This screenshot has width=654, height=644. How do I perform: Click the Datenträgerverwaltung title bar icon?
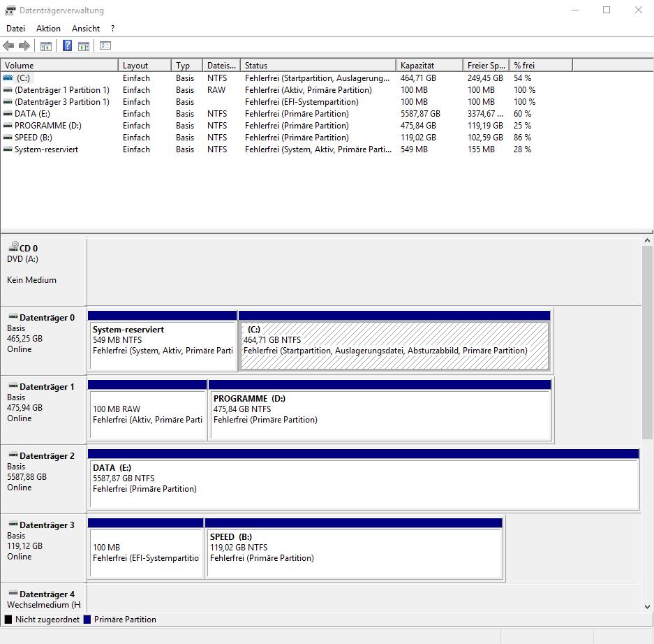[10, 10]
